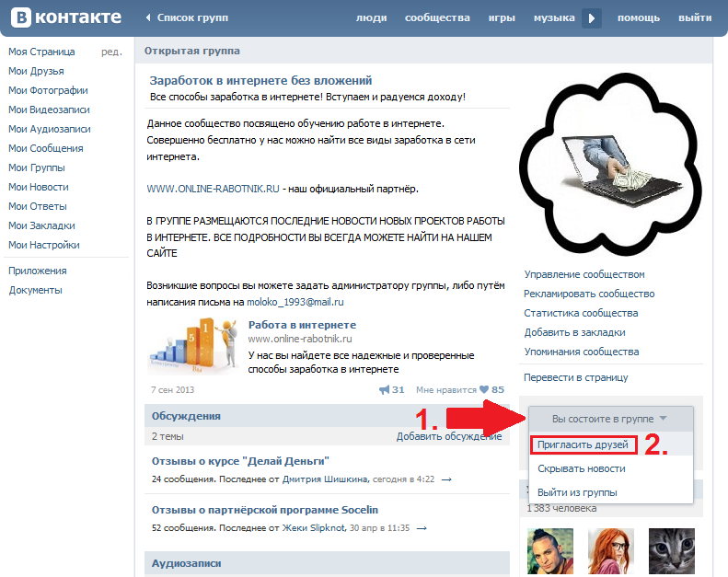Open Мои Аудиозаписи in sidebar
The height and width of the screenshot is (577, 728).
click(x=49, y=129)
